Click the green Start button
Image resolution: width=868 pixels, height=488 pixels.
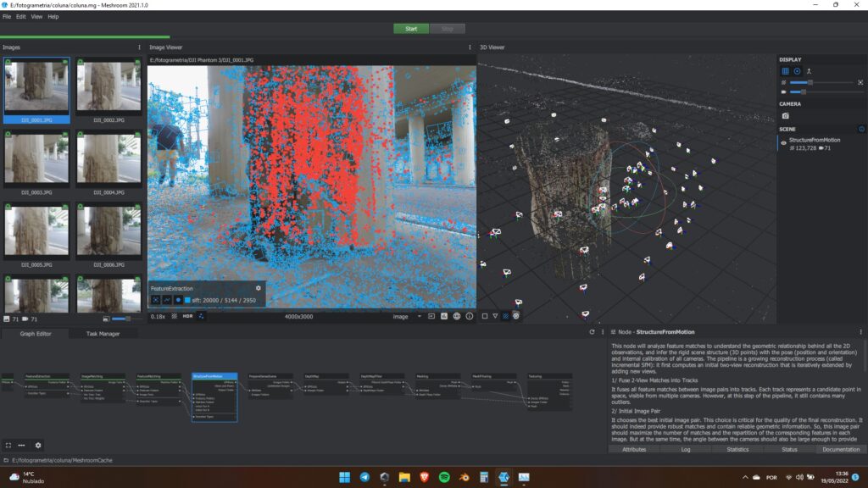[411, 28]
